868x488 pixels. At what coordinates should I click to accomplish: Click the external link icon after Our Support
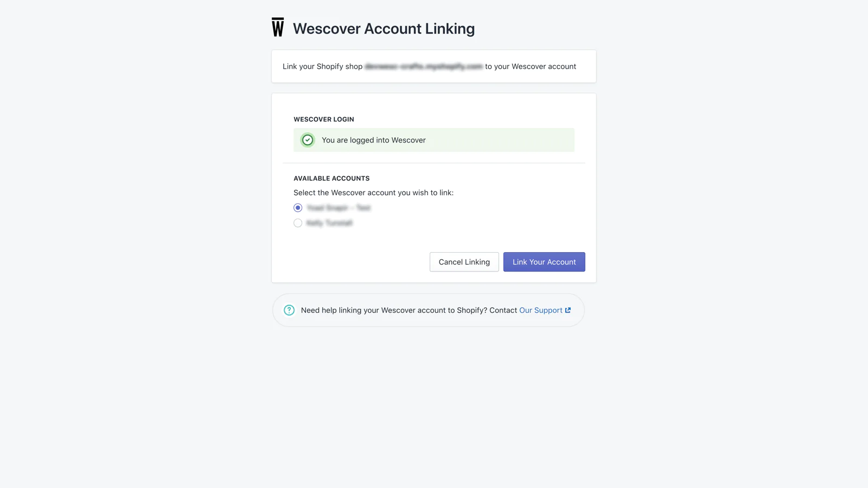568,310
